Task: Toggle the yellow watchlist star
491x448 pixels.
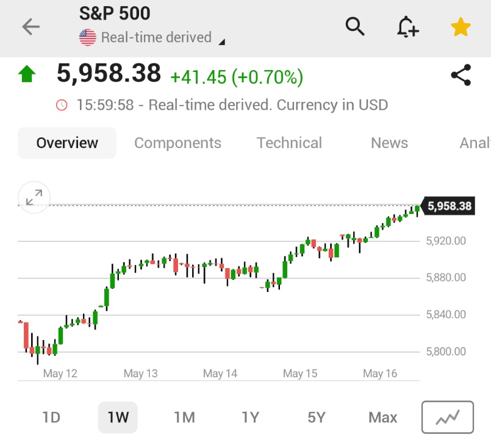Action: 461,27
